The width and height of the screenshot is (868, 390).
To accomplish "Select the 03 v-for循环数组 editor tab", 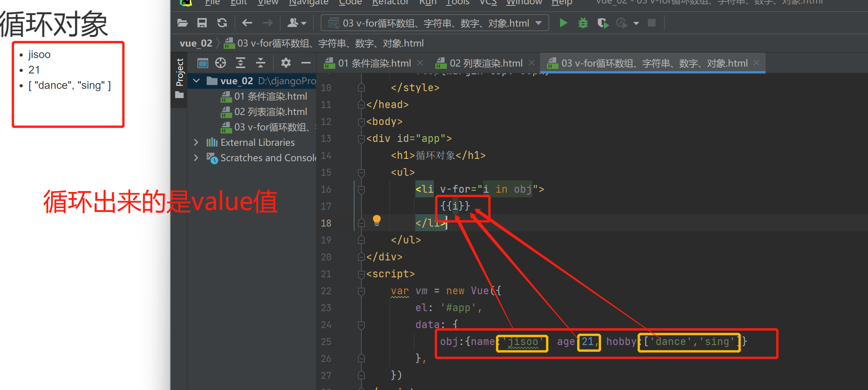I will pos(654,63).
